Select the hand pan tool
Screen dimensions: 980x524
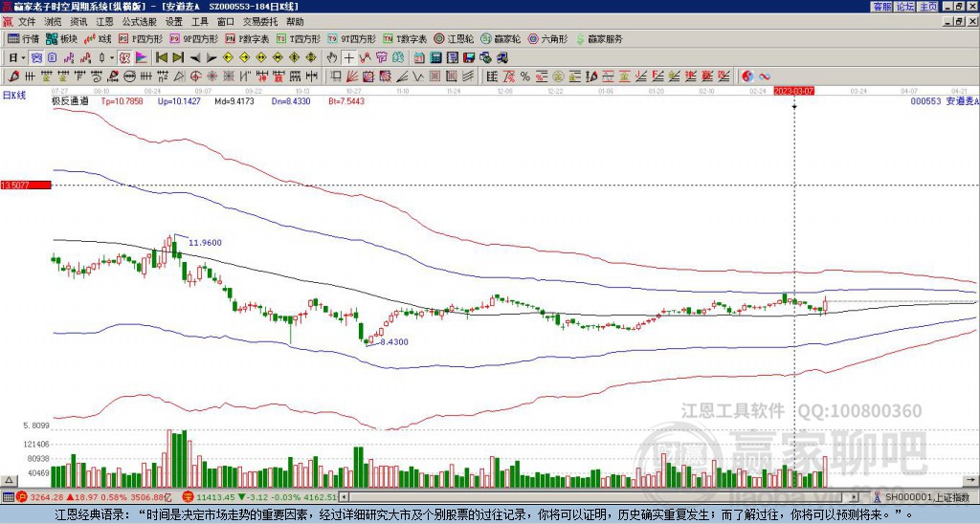(332, 57)
